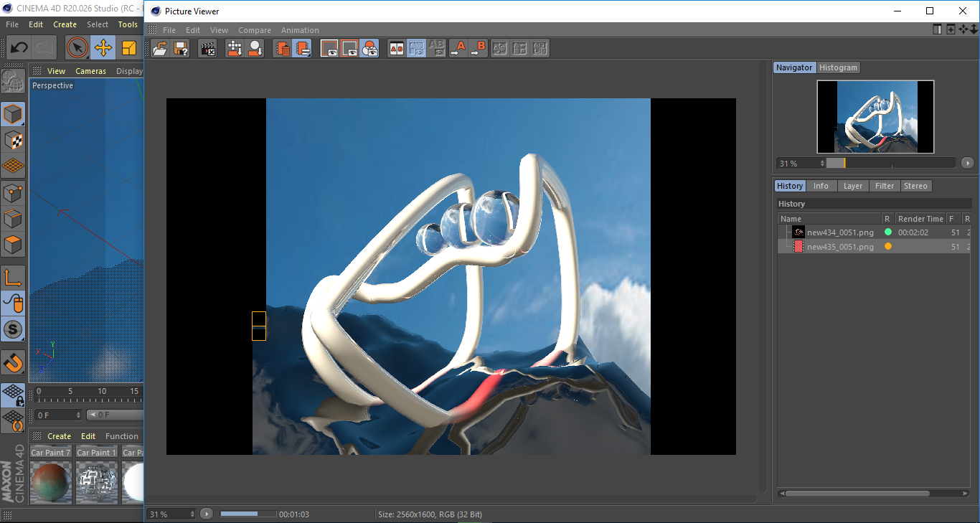The image size is (980, 523).
Task: Switch to the Histogram tab
Action: pyautogui.click(x=838, y=67)
